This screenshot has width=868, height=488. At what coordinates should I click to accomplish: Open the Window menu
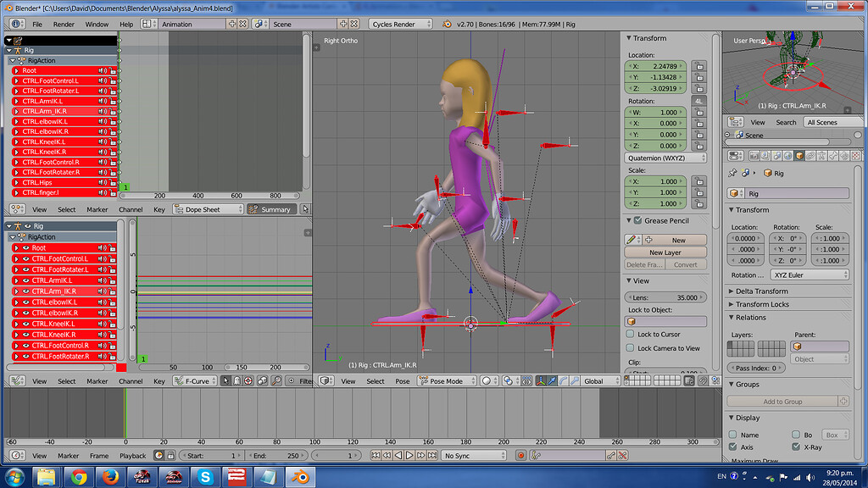[97, 25]
